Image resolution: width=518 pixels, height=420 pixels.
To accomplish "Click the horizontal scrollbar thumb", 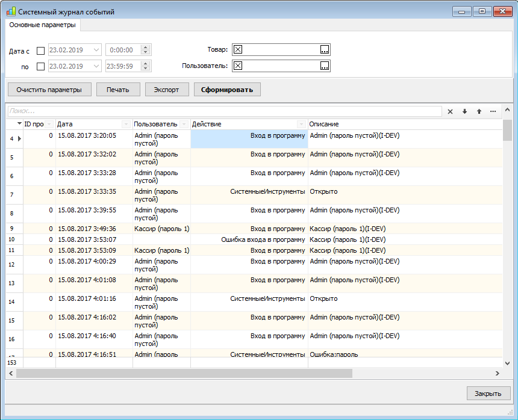I will click(184, 374).
